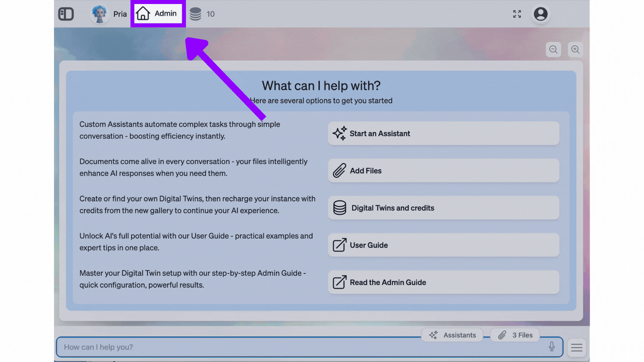Image resolution: width=644 pixels, height=362 pixels.
Task: Open the hamburger menu beside the input box
Action: 577,348
